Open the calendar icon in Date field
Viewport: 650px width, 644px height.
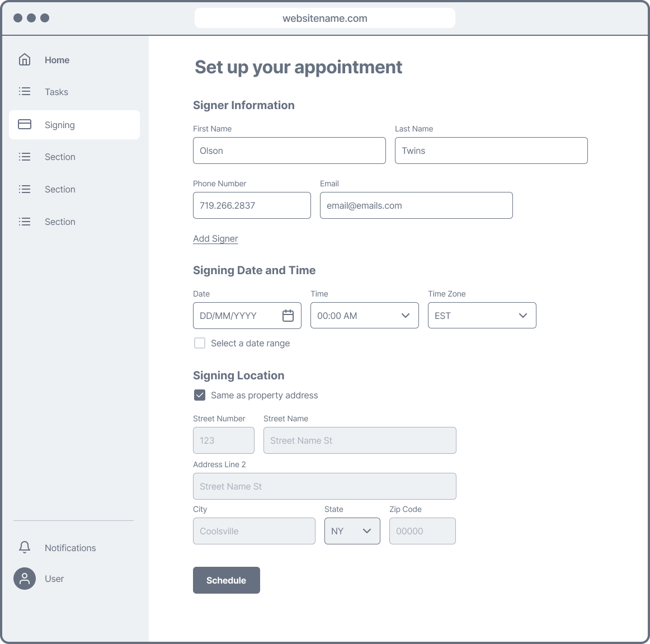[288, 316]
